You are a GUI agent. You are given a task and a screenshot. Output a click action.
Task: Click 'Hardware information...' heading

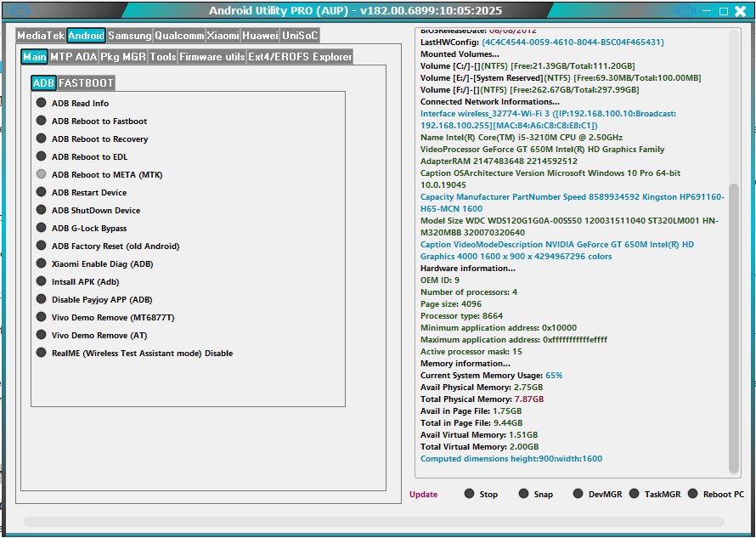468,269
